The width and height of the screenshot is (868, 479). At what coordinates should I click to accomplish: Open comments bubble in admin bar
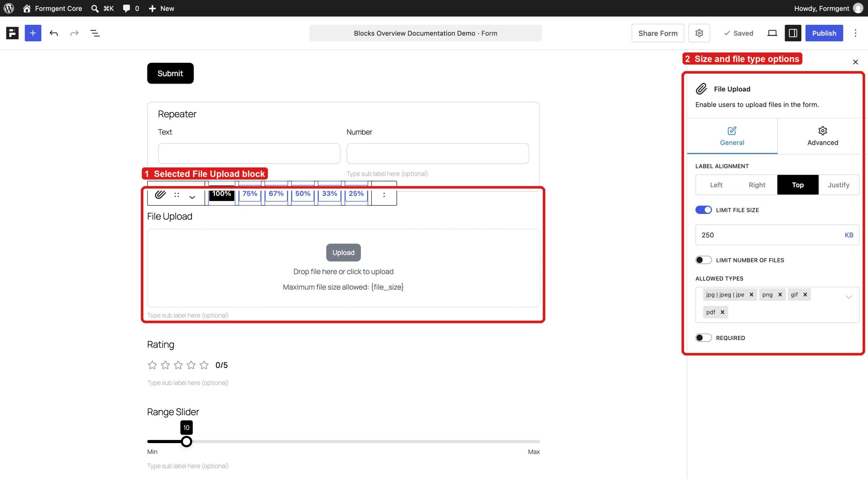pos(131,8)
